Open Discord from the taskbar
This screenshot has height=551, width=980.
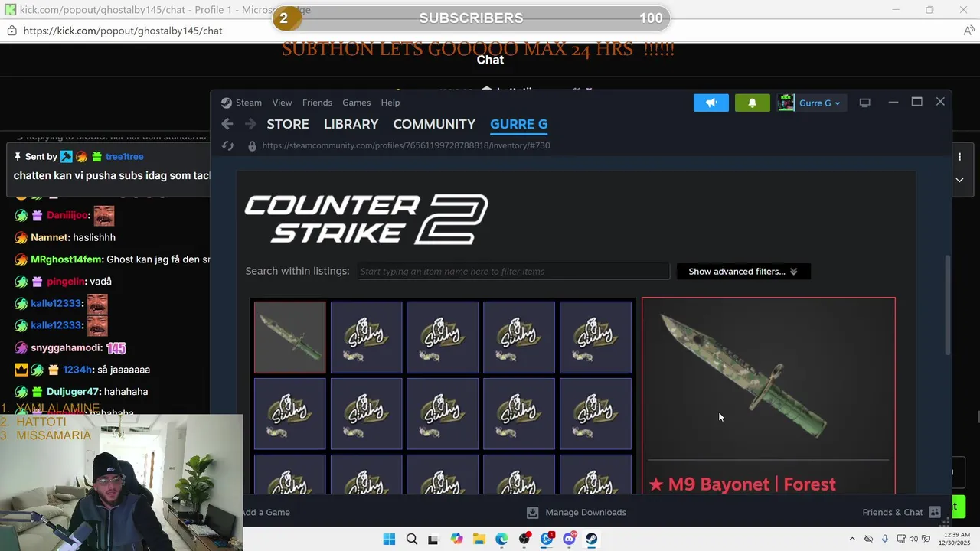(x=569, y=539)
